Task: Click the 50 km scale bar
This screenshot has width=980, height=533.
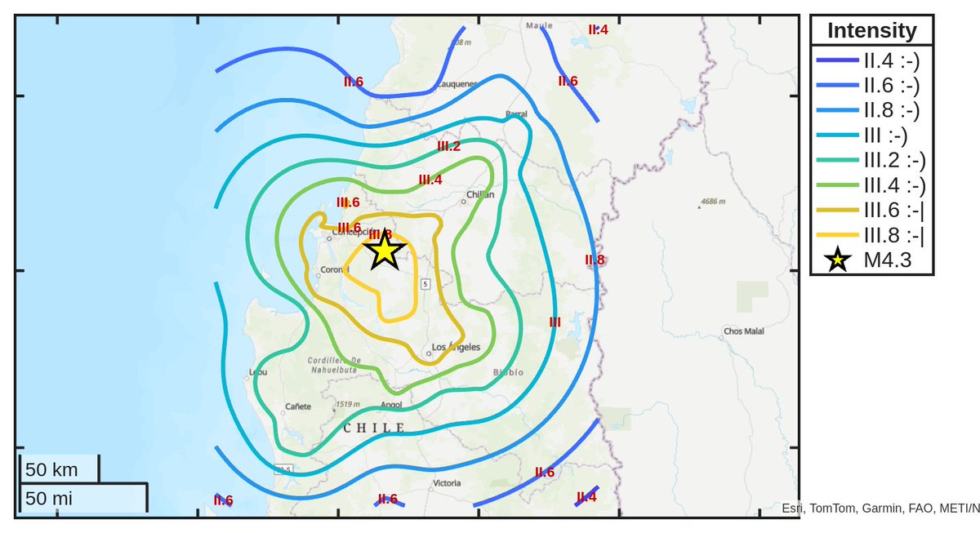Action: [58, 469]
